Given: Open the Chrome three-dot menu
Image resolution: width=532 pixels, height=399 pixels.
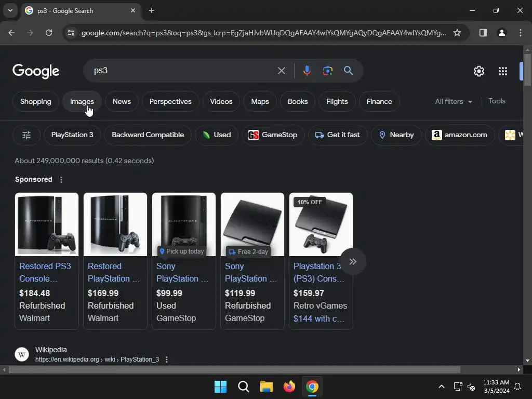Looking at the screenshot, I should point(520,33).
